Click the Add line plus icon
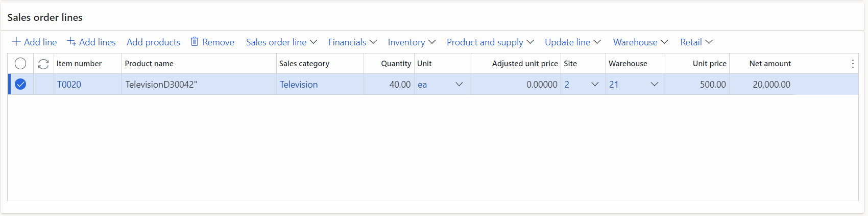Viewport: 868px width, 216px height. pyautogui.click(x=16, y=42)
